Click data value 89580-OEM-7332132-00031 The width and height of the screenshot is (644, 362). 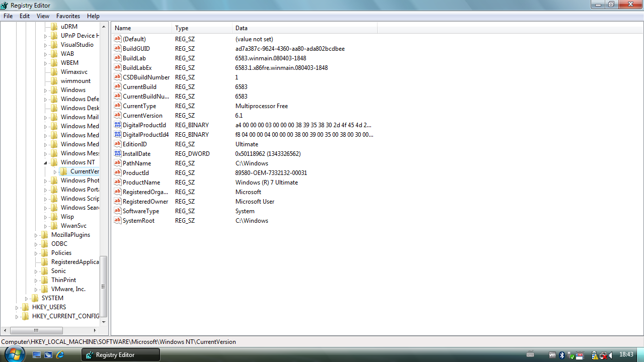click(x=271, y=173)
